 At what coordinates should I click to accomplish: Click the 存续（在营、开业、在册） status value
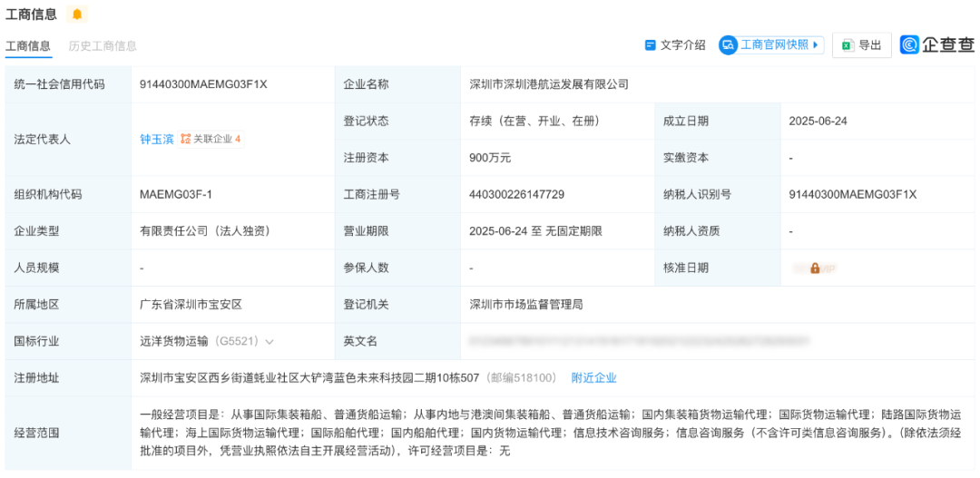537,122
